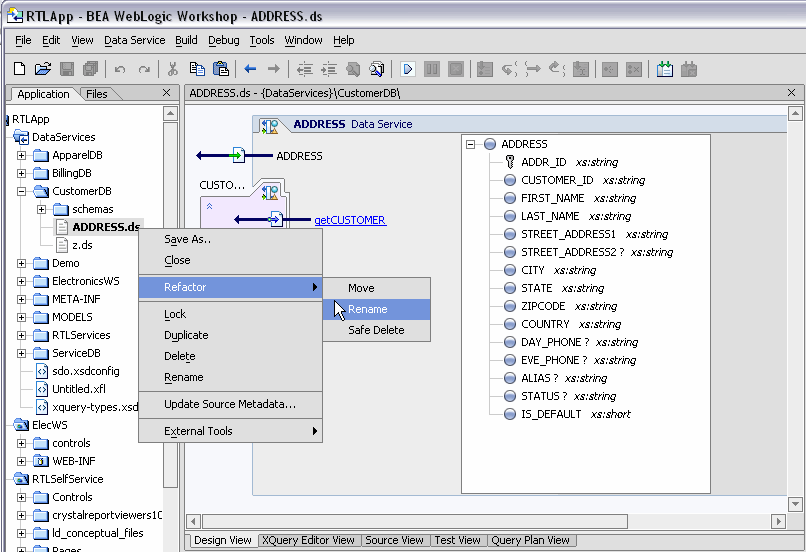Click the Stop debug toolbar icon
This screenshot has height=552, width=806.
pos(456,69)
